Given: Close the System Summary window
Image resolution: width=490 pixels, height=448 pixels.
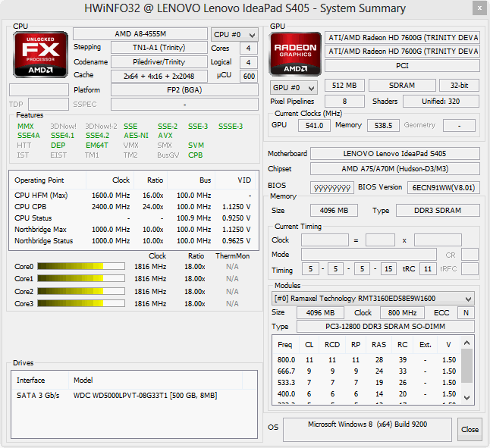Looking at the screenshot, I should click(x=479, y=8).
